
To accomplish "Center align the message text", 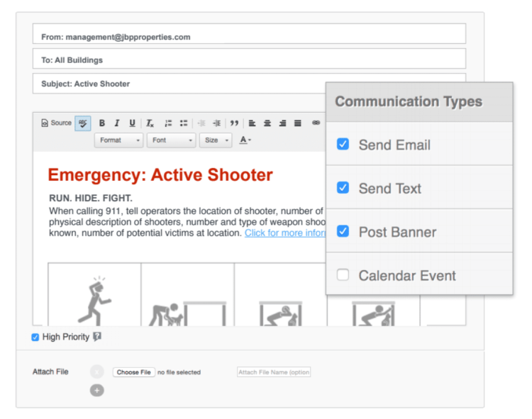I will tap(267, 123).
